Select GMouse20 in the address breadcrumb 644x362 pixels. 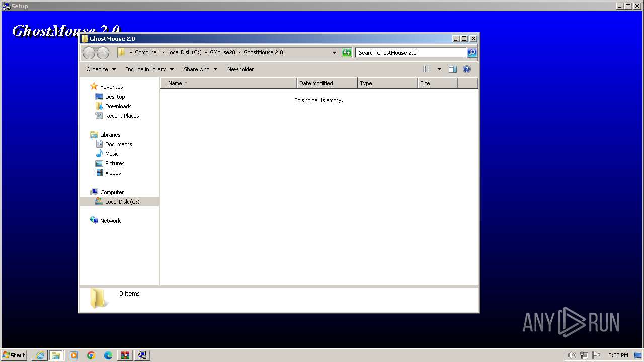[x=222, y=52]
